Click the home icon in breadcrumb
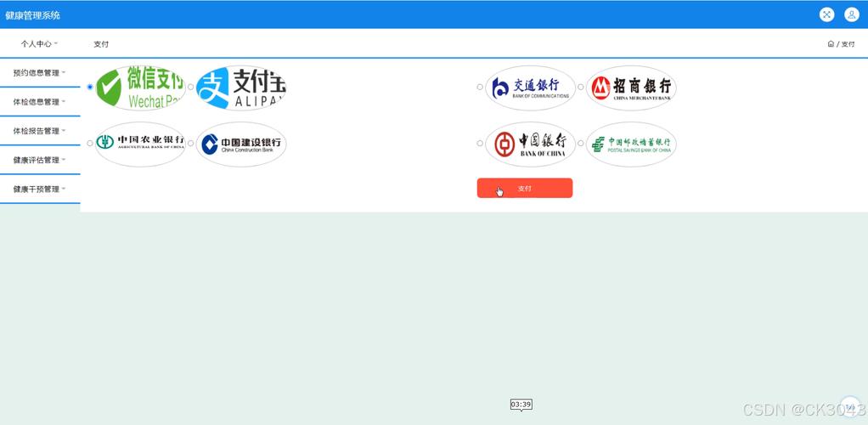Screen dimensions: 868x425 [831, 44]
